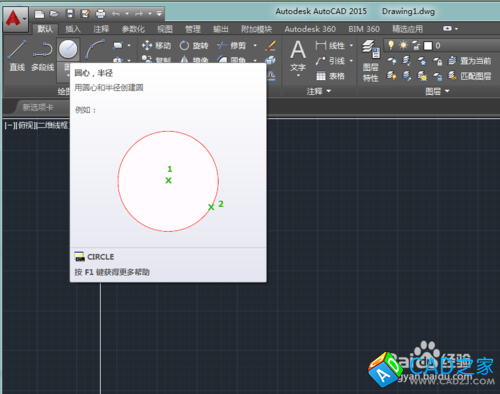The width and height of the screenshot is (500, 394).
Task: Click the Save icon in quick access toolbar
Action: tap(70, 14)
